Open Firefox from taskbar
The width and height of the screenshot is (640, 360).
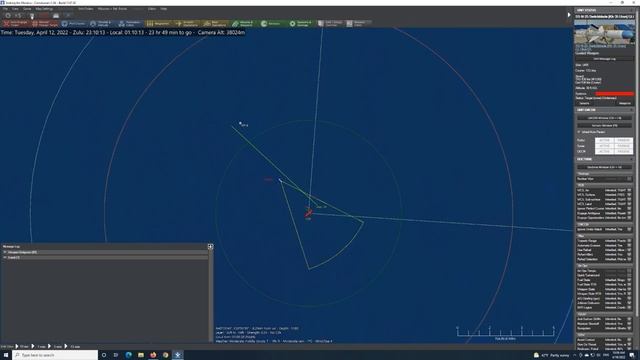point(153,355)
